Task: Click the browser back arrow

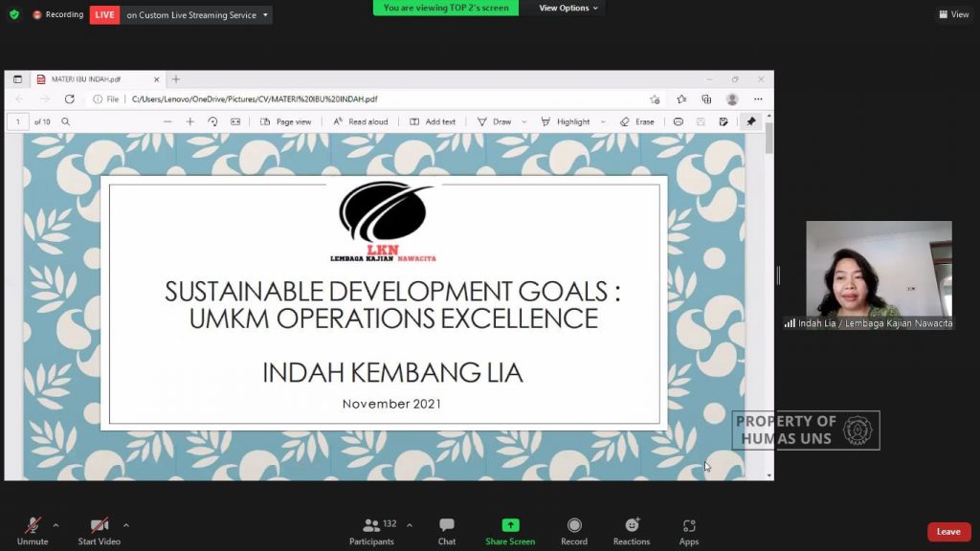Action: [19, 99]
